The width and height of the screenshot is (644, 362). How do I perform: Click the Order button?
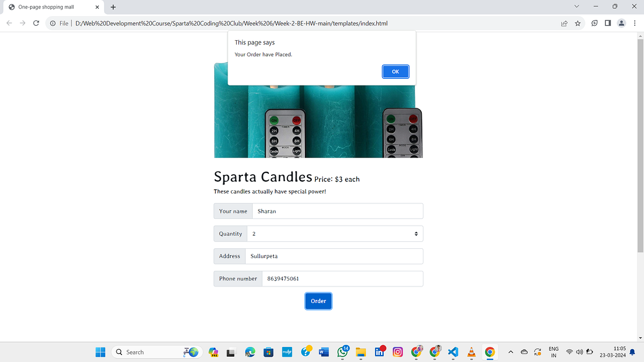(x=318, y=301)
